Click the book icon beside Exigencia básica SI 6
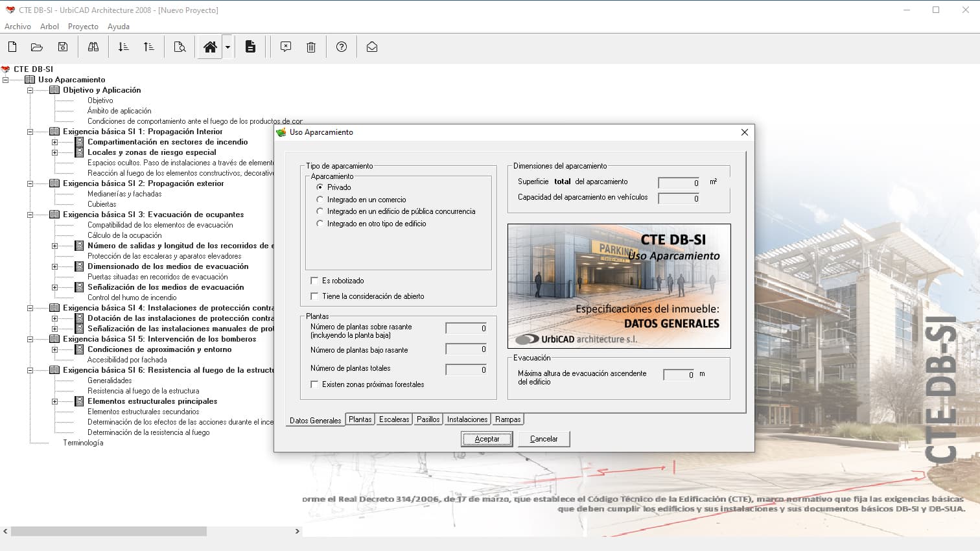The image size is (980, 551). (x=54, y=370)
